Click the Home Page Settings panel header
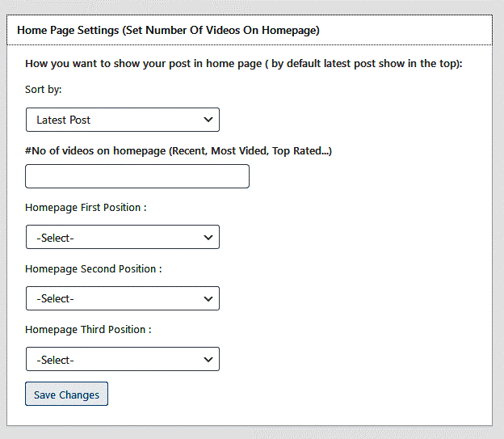The width and height of the screenshot is (504, 439). [x=250, y=30]
